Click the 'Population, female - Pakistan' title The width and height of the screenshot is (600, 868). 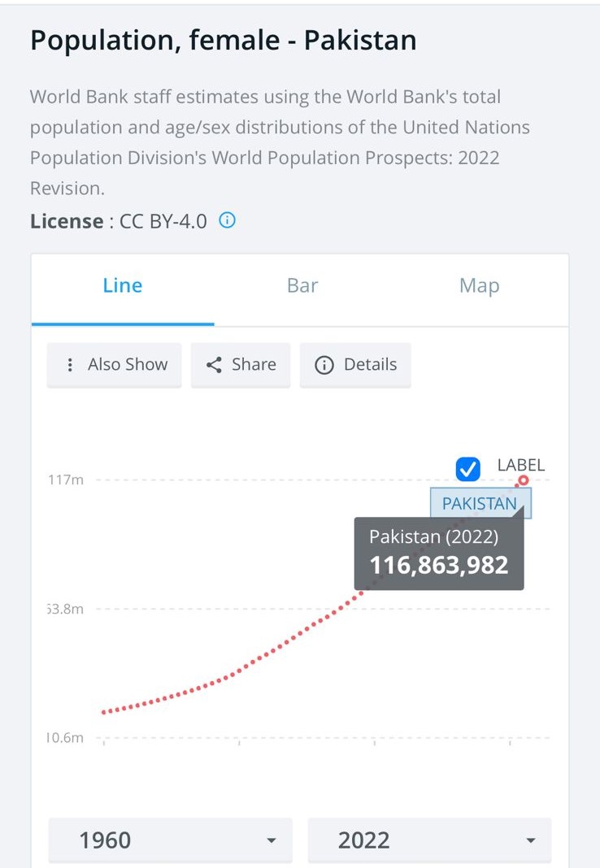point(223,41)
